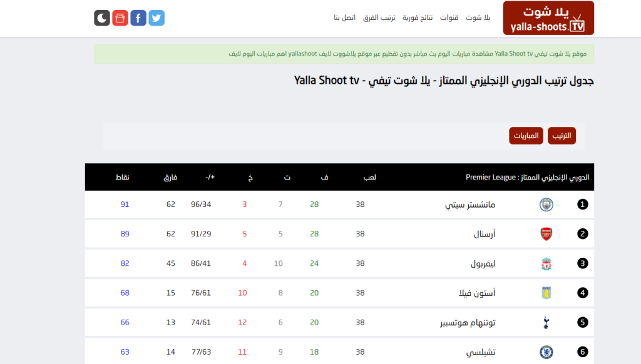Select points value 89

pyautogui.click(x=125, y=234)
